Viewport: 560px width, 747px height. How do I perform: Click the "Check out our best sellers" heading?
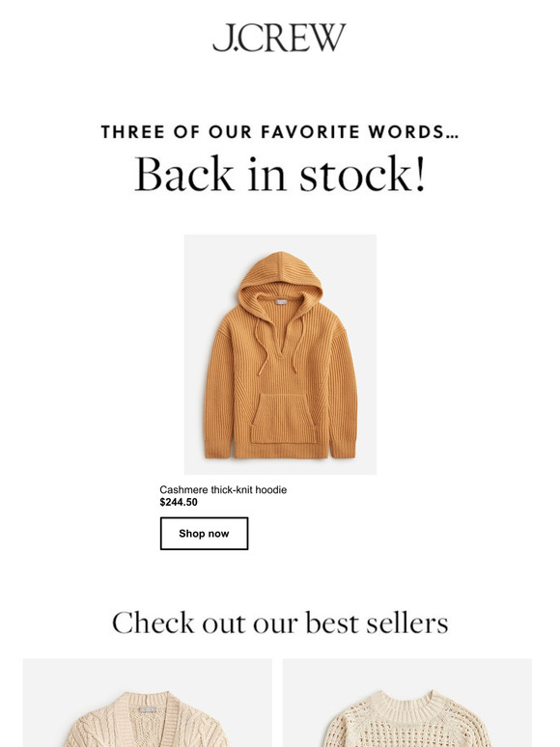(x=280, y=622)
